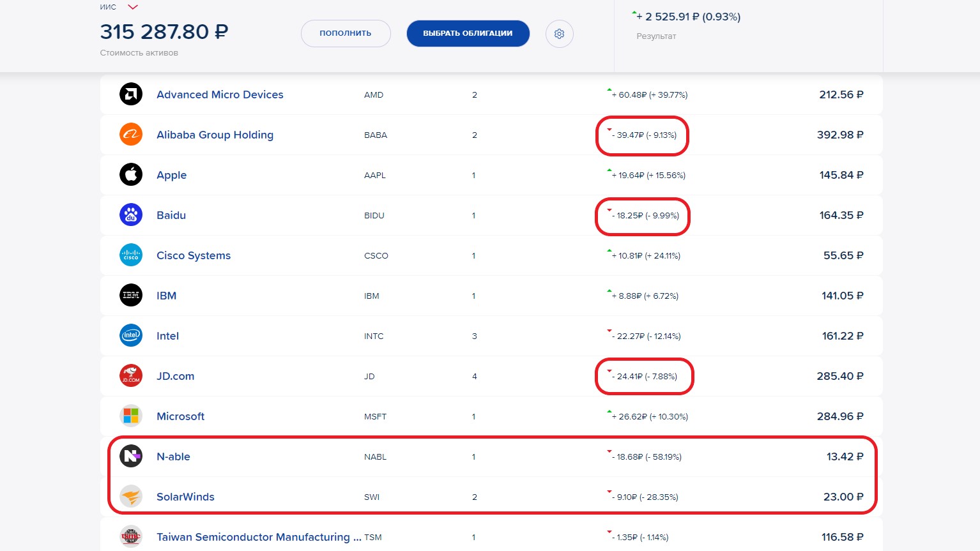Open the N-able stock link
Image resolution: width=980 pixels, height=551 pixels.
click(x=173, y=457)
